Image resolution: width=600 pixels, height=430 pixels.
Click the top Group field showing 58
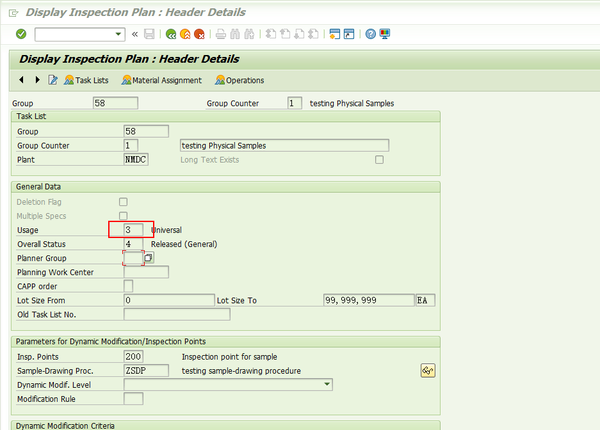115,103
